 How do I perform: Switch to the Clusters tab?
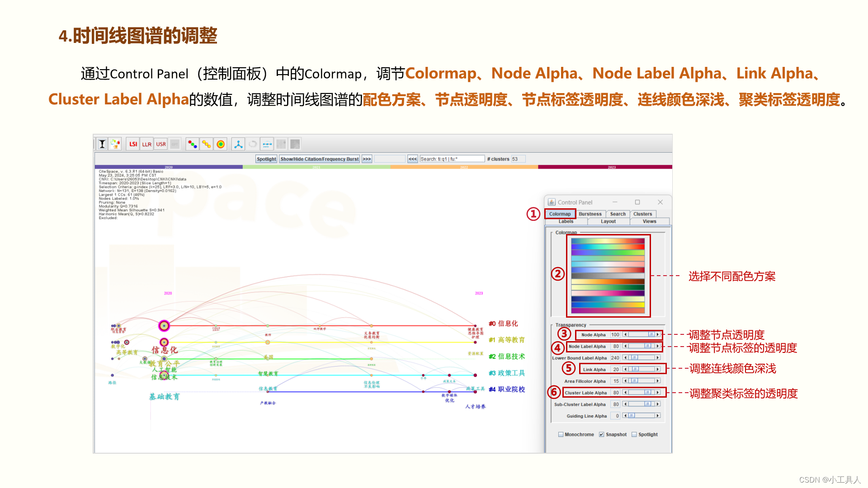(642, 214)
